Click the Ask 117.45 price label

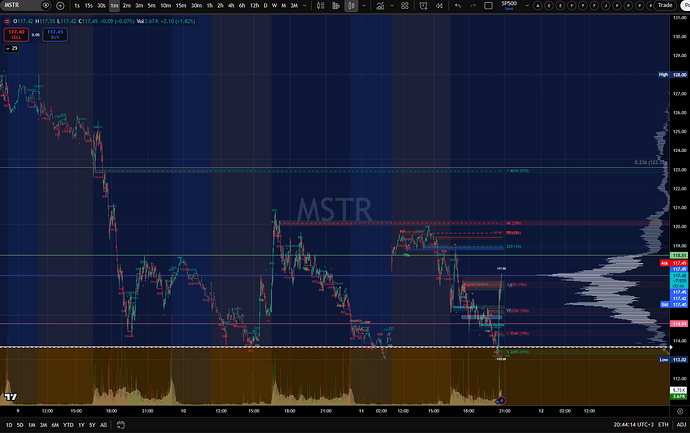point(674,263)
